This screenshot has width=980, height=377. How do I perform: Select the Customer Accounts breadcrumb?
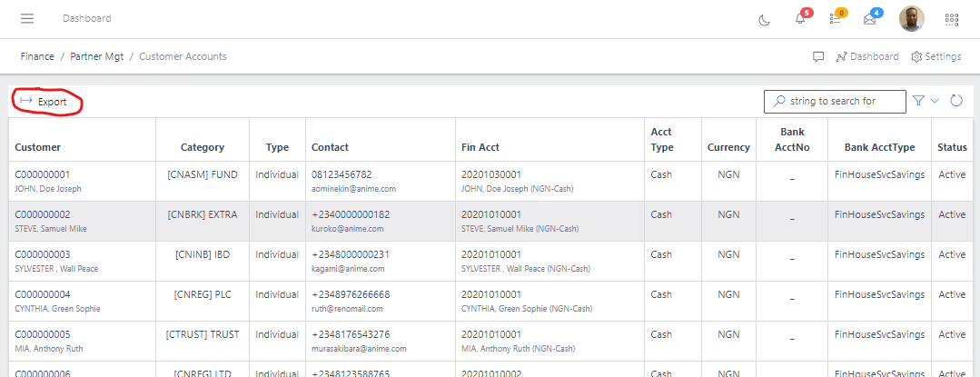183,56
